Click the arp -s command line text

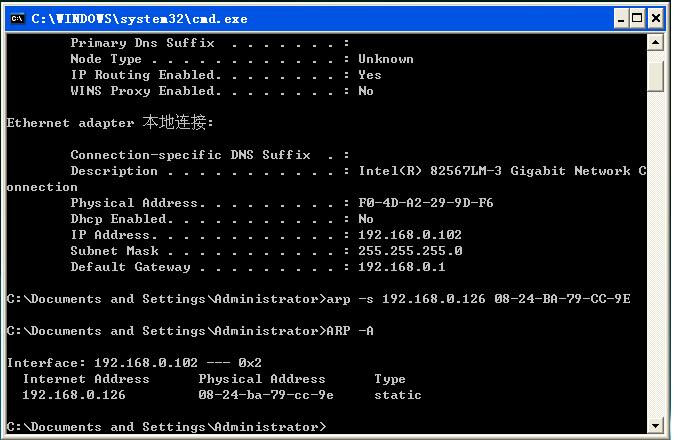[478, 299]
